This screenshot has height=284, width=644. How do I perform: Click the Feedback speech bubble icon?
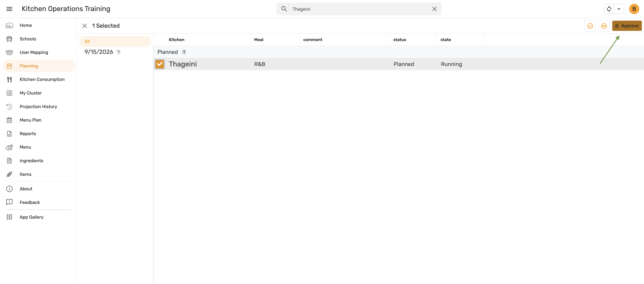click(x=9, y=202)
